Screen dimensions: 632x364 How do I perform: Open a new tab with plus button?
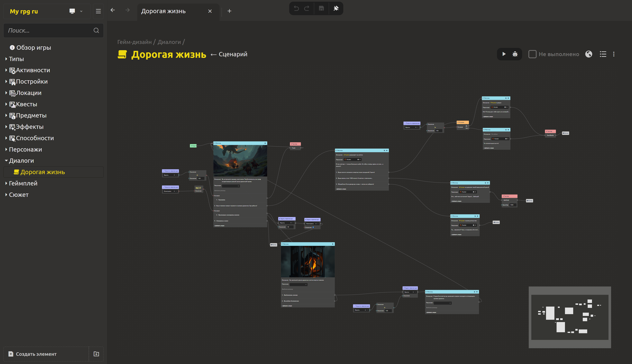pos(229,11)
